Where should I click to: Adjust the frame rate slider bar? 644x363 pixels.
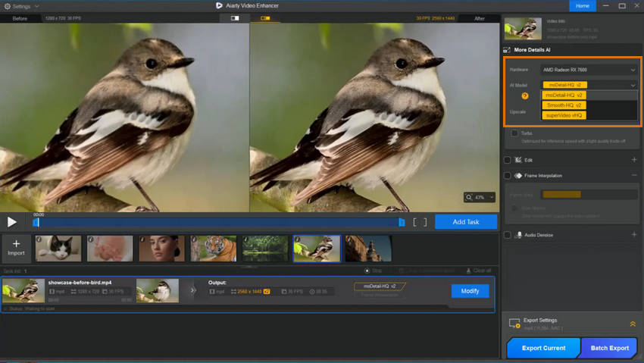[589, 195]
